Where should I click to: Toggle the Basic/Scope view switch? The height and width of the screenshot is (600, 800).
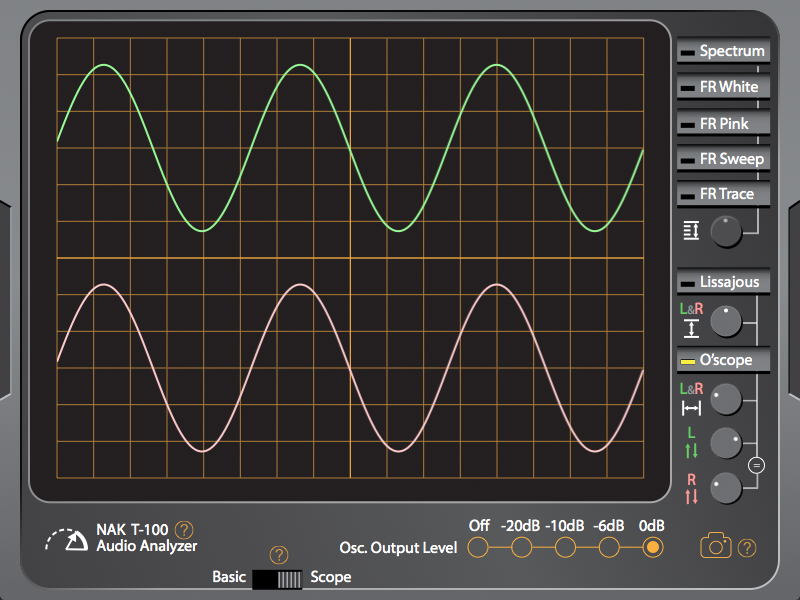tap(278, 580)
